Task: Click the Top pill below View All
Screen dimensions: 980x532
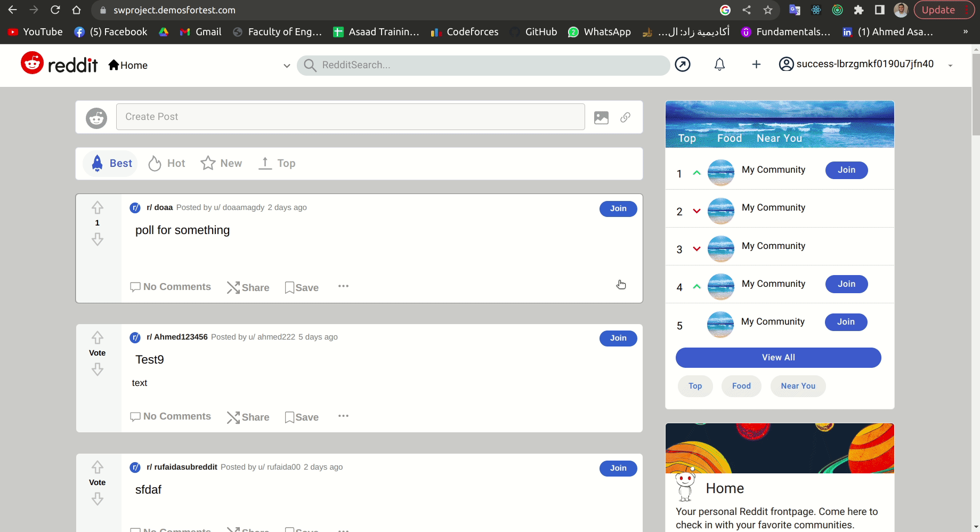Action: (x=695, y=386)
